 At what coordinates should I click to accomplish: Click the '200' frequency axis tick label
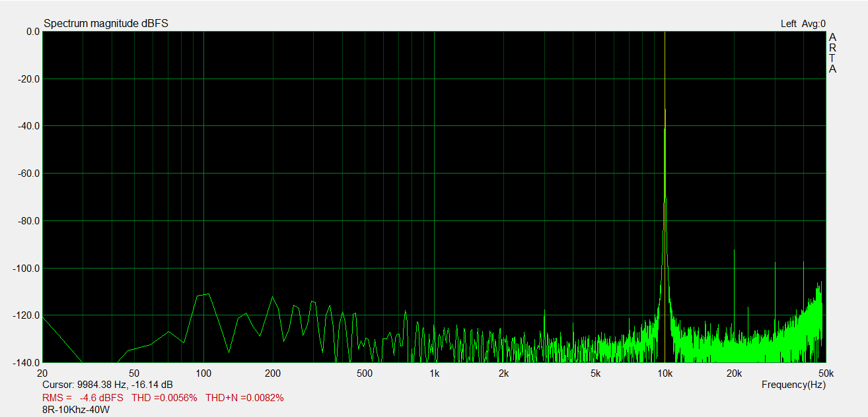coord(273,373)
